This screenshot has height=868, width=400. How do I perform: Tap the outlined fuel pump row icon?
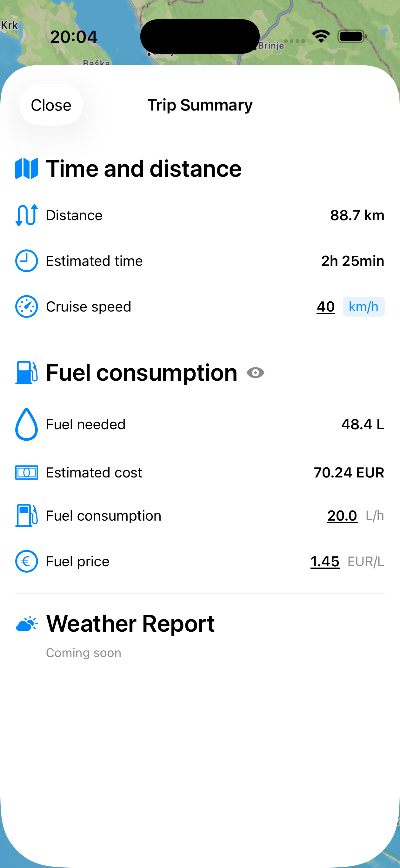tap(26, 516)
